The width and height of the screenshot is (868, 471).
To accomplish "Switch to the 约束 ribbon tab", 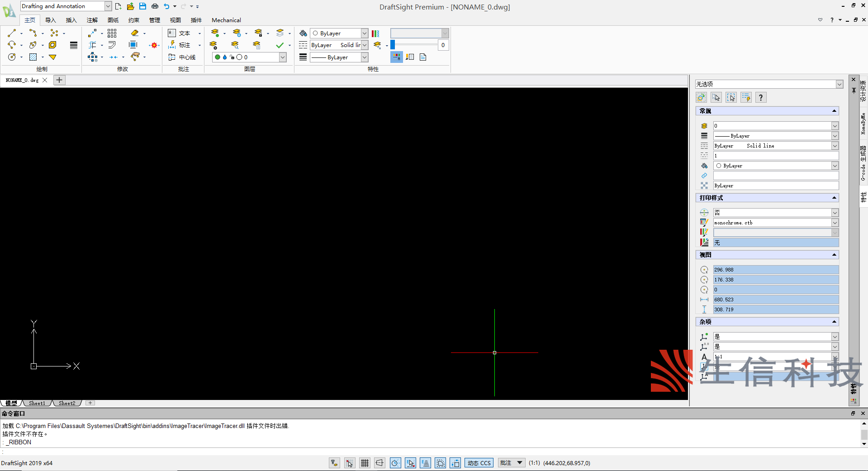I will click(x=134, y=20).
